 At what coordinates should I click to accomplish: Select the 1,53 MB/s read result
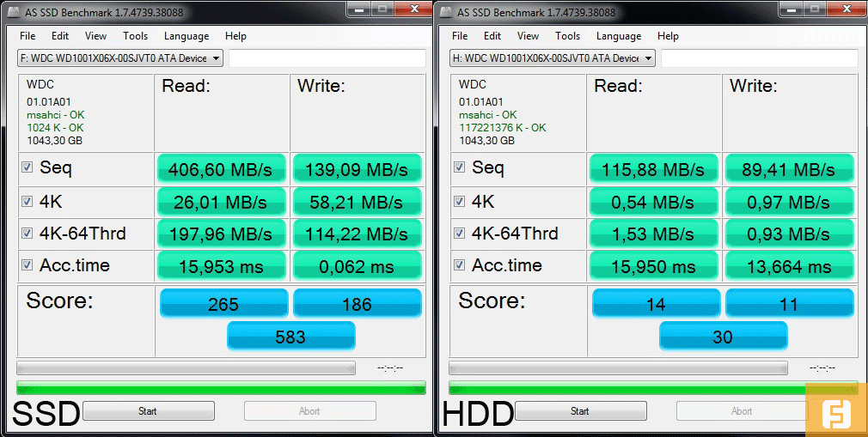click(x=654, y=234)
